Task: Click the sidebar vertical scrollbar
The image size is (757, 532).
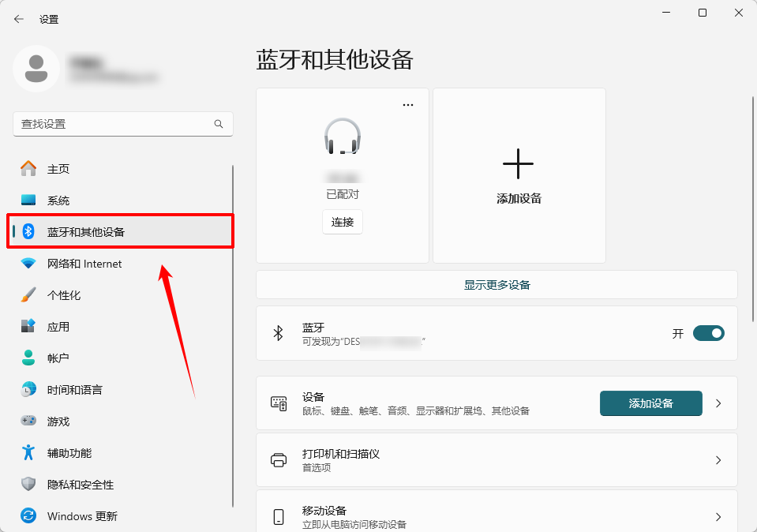Action: tap(233, 336)
